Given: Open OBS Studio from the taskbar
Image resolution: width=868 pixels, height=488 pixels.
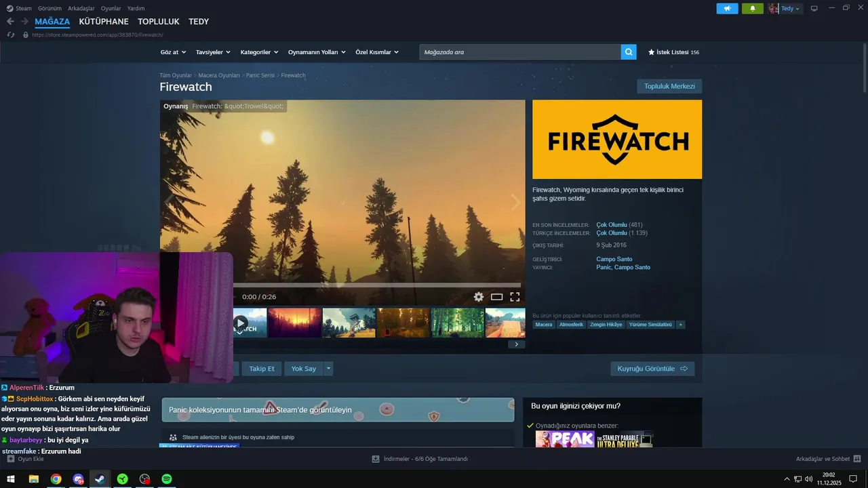Looking at the screenshot, I should (144, 479).
